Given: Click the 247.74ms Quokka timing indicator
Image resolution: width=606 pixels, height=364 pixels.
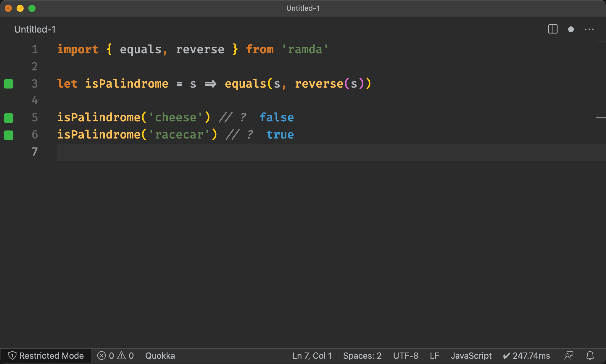Looking at the screenshot, I should (x=526, y=356).
